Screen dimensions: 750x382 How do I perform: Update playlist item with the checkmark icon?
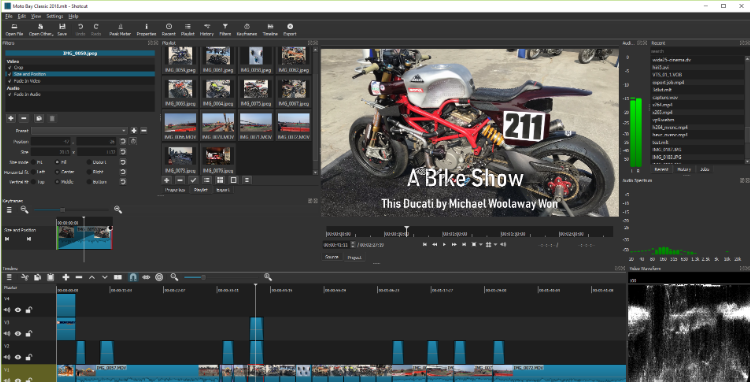193,180
